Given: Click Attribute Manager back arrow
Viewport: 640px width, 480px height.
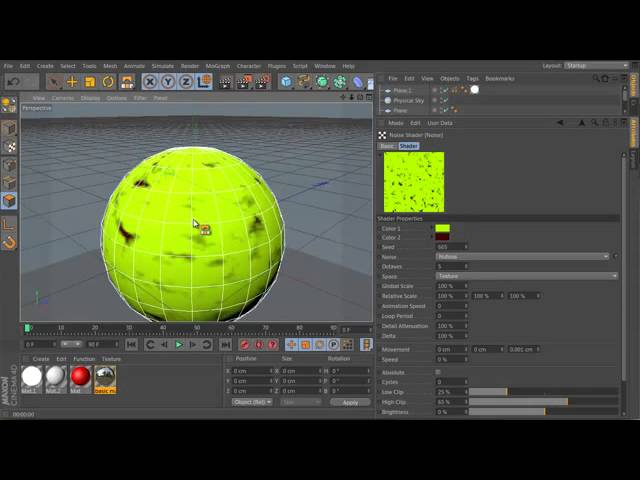Looking at the screenshot, I should pyautogui.click(x=560, y=122).
